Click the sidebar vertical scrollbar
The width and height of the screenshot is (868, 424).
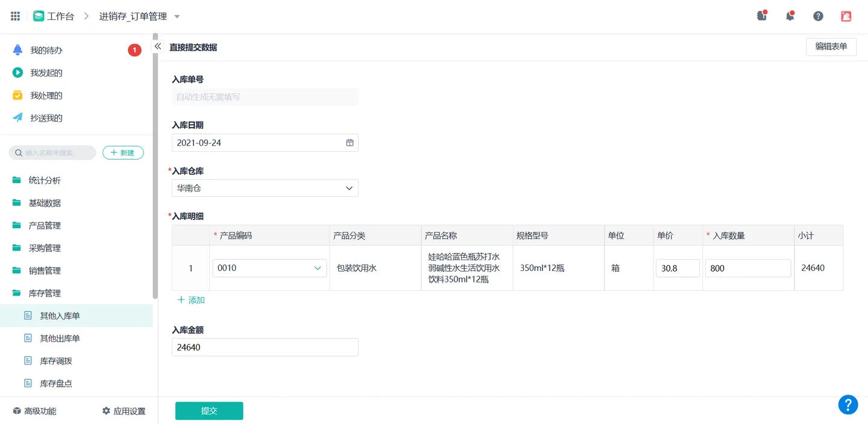tap(155, 166)
